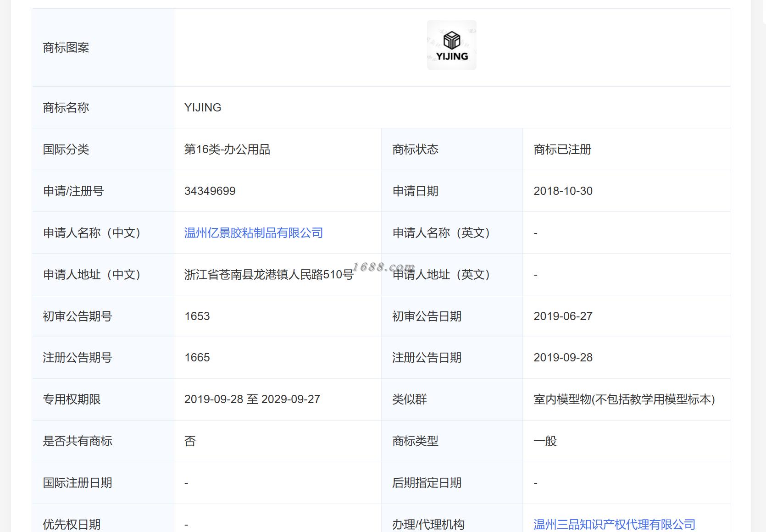
Task: Click the 注册公告期号 label
Action: (x=78, y=358)
